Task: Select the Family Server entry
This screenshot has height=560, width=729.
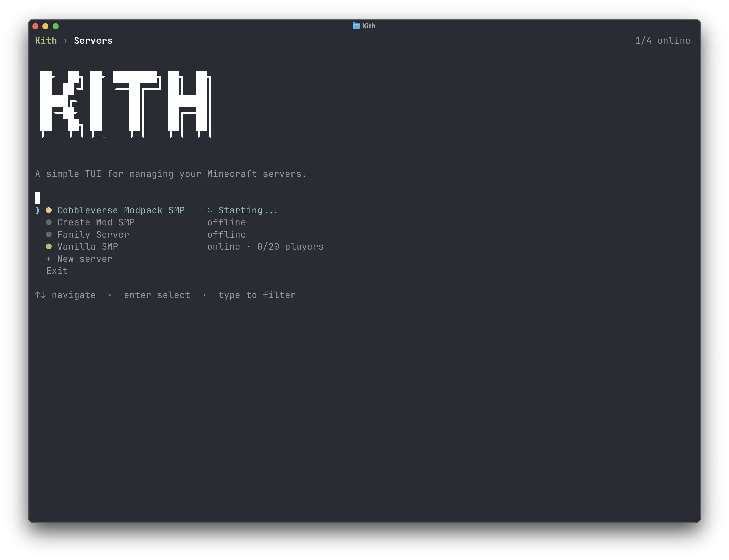Action: coord(93,234)
